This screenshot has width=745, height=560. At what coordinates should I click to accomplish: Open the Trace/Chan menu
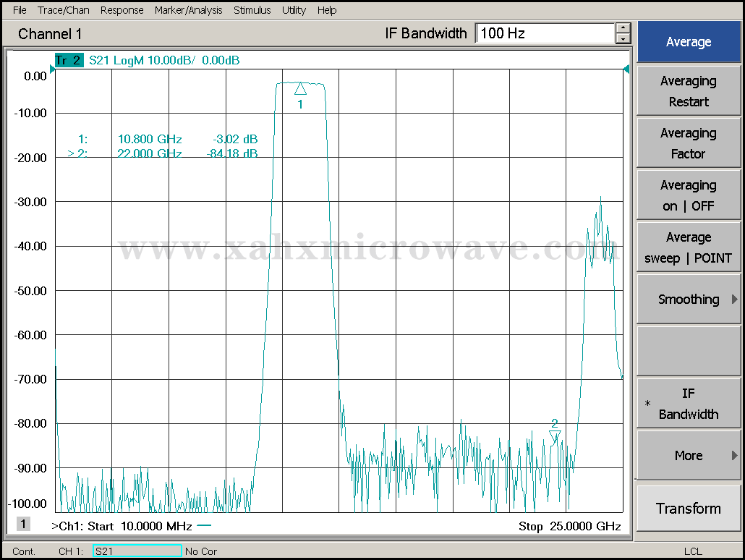pos(64,10)
